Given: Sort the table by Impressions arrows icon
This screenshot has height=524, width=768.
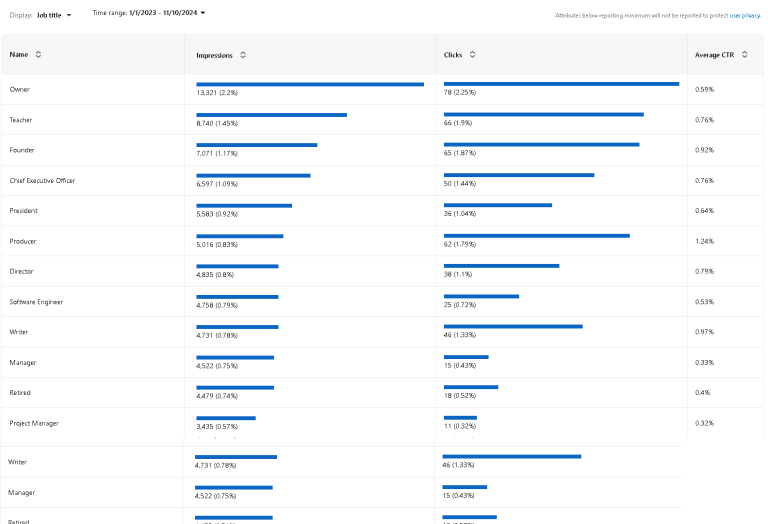Looking at the screenshot, I should point(243,55).
